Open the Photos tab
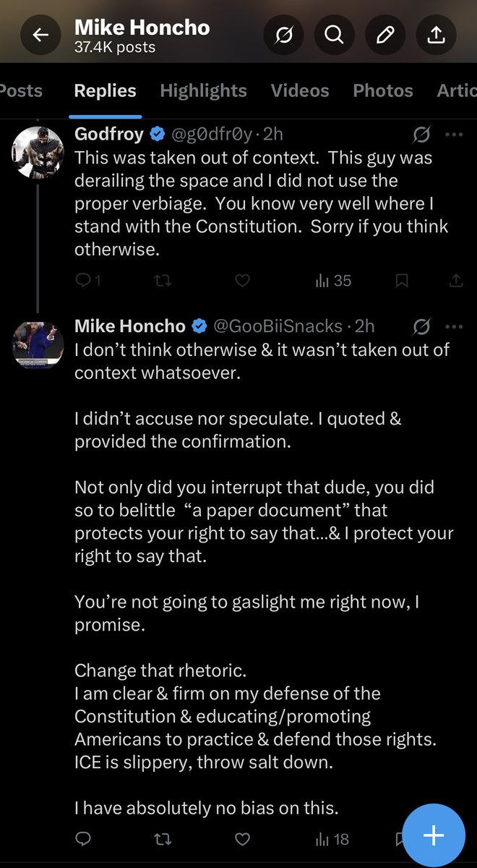477x868 pixels. (x=382, y=90)
